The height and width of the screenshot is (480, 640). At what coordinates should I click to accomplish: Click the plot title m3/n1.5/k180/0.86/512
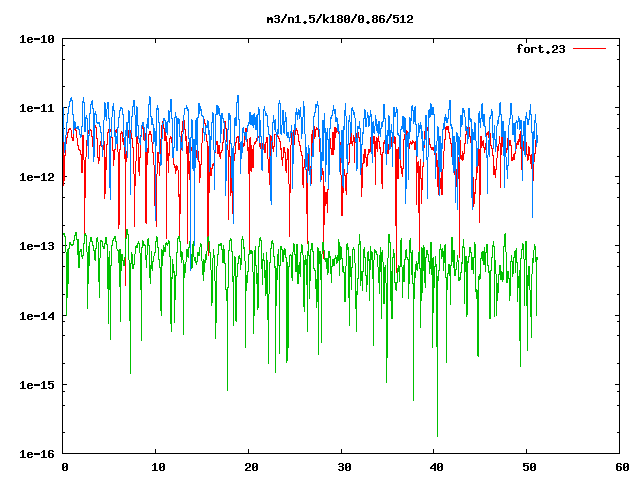click(x=340, y=19)
